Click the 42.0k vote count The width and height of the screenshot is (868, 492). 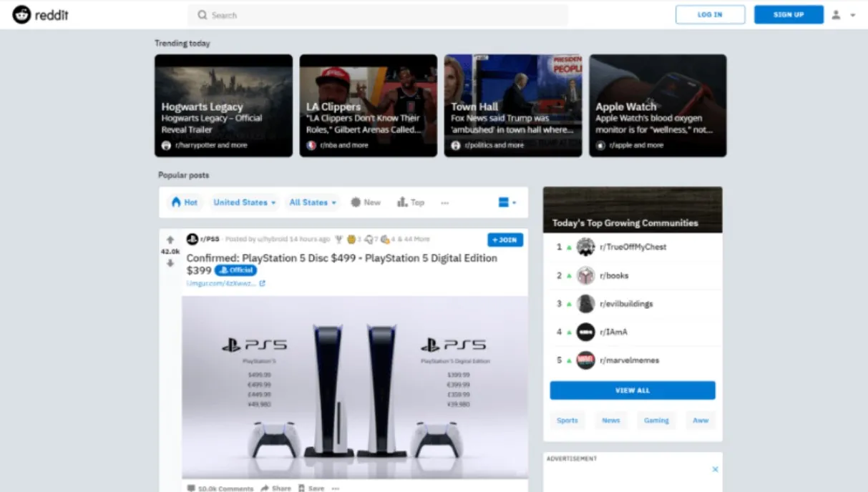pyautogui.click(x=170, y=252)
